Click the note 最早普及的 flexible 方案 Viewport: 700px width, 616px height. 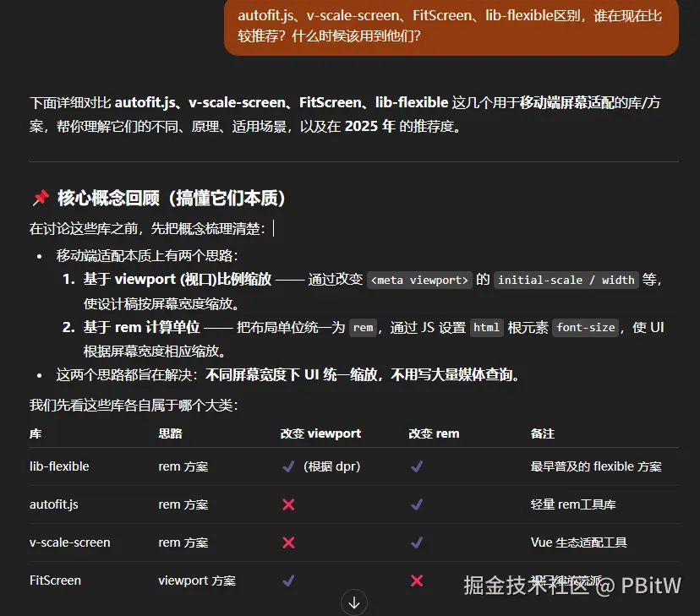(596, 466)
